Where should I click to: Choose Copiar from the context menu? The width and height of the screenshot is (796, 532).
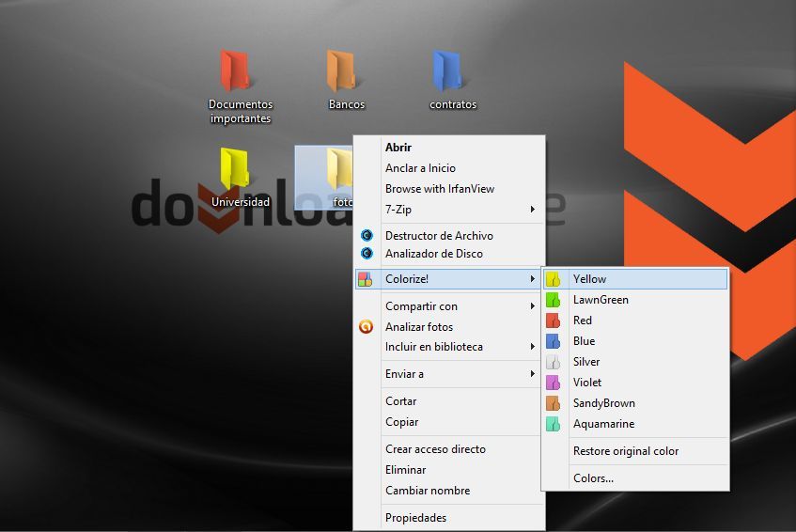pyautogui.click(x=449, y=422)
